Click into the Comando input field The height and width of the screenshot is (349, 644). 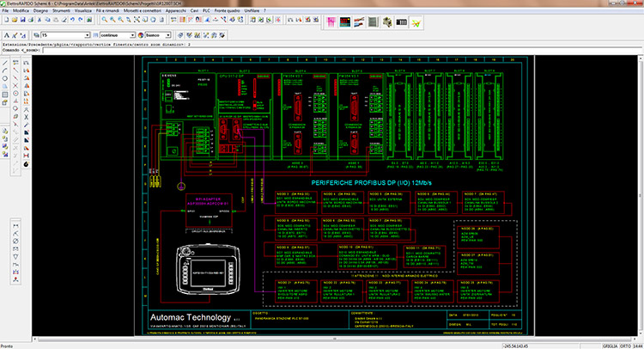(342, 50)
